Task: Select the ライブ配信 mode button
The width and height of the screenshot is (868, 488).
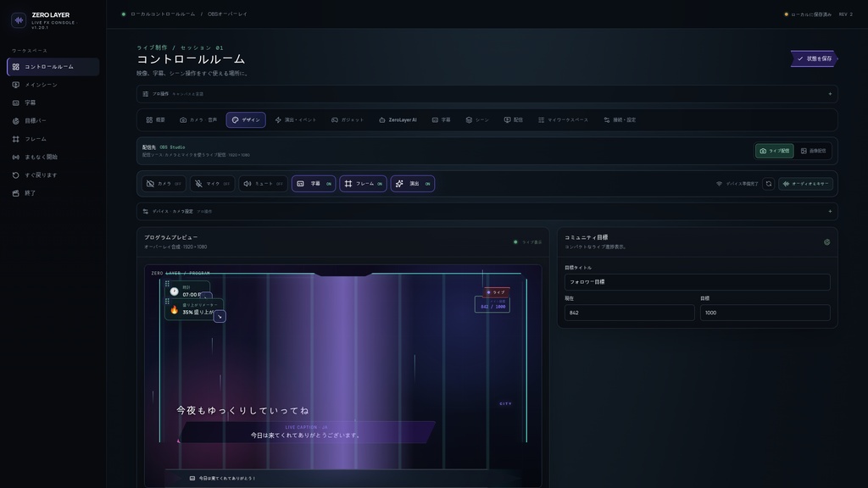Action: point(775,151)
